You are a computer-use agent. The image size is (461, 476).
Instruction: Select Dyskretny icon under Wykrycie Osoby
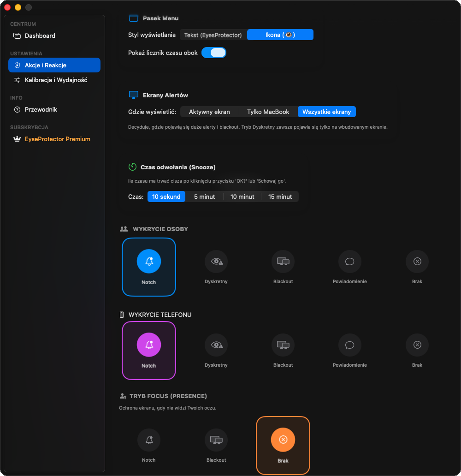[x=216, y=262]
